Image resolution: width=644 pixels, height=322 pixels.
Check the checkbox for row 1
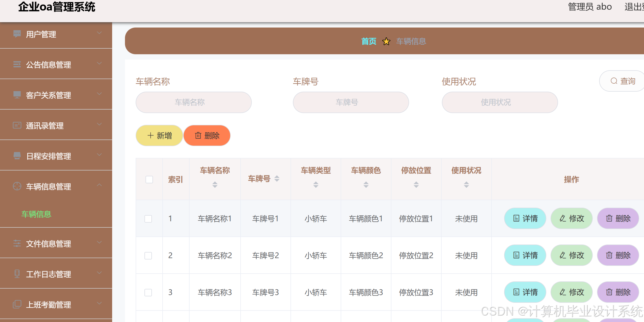(x=148, y=218)
